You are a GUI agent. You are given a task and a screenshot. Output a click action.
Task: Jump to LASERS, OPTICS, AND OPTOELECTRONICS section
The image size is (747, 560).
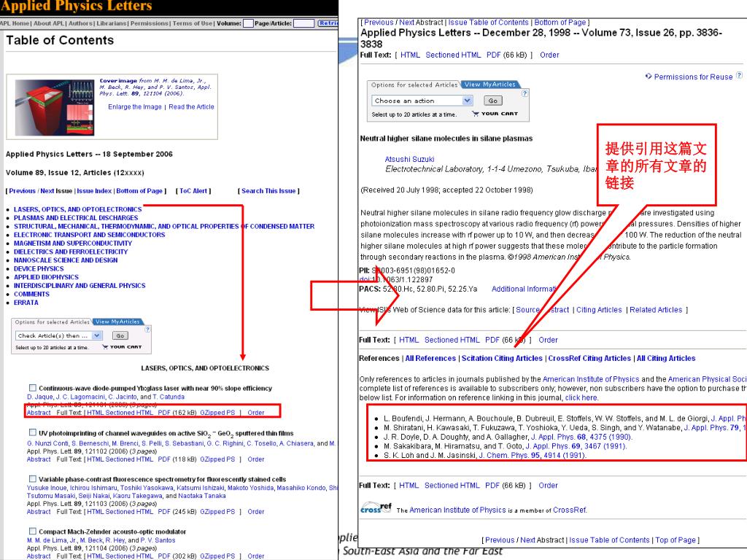click(77, 209)
